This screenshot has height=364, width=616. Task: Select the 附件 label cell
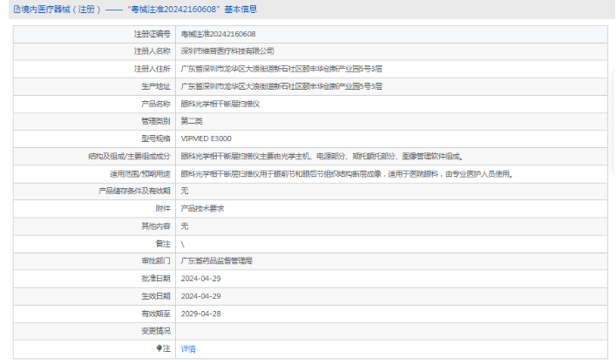94,208
